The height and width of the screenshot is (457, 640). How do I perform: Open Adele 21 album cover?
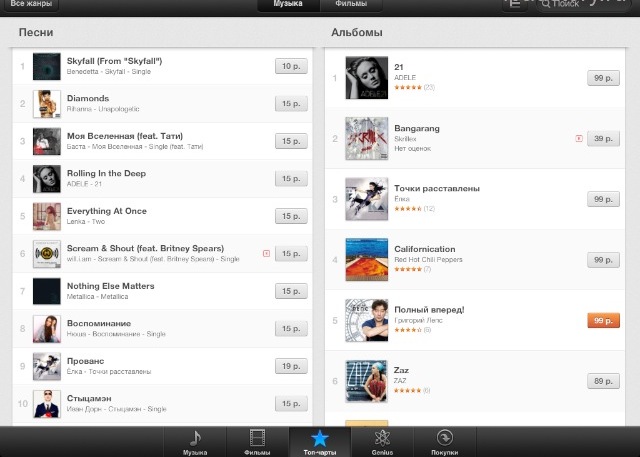click(x=367, y=78)
